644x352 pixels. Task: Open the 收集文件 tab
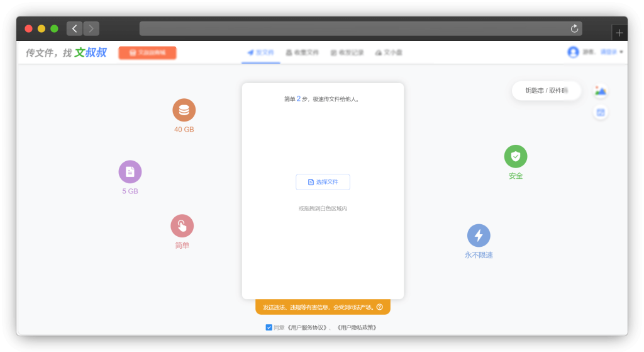point(302,53)
